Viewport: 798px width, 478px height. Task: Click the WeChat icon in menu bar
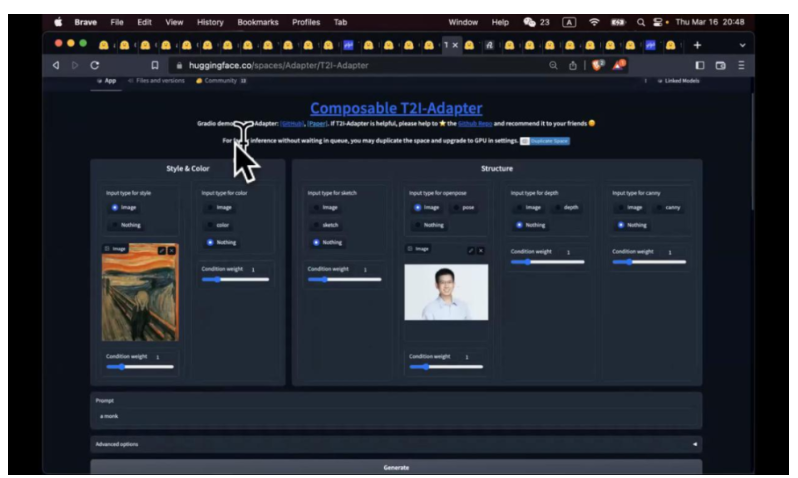tap(529, 22)
